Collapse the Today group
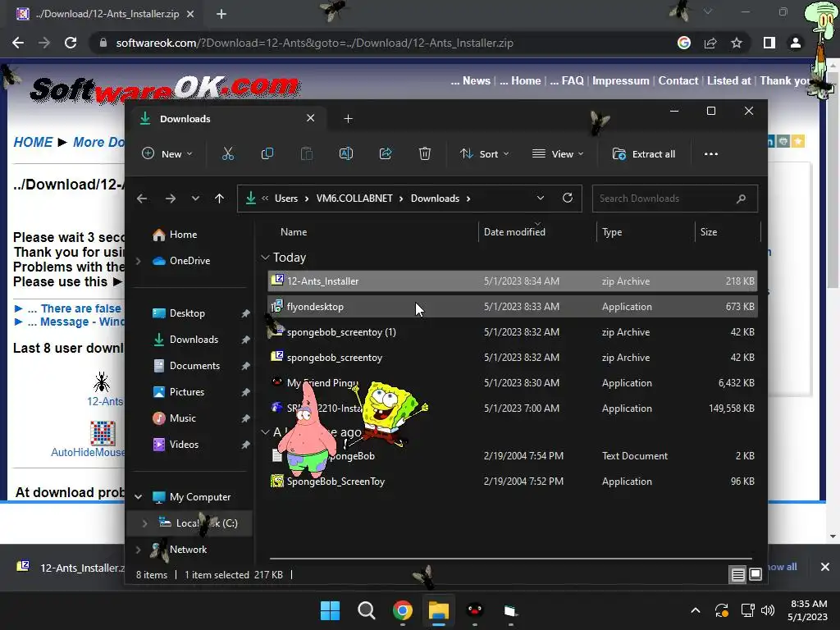The width and height of the screenshot is (840, 630). [x=265, y=258]
